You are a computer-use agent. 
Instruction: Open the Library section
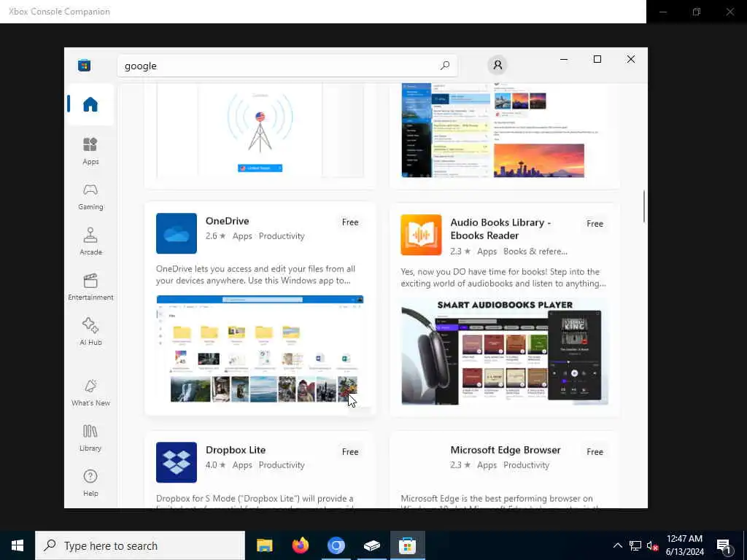pos(90,438)
